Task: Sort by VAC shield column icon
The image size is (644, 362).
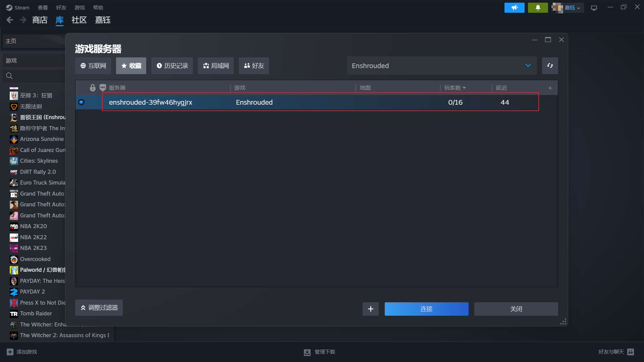Action: pos(103,88)
